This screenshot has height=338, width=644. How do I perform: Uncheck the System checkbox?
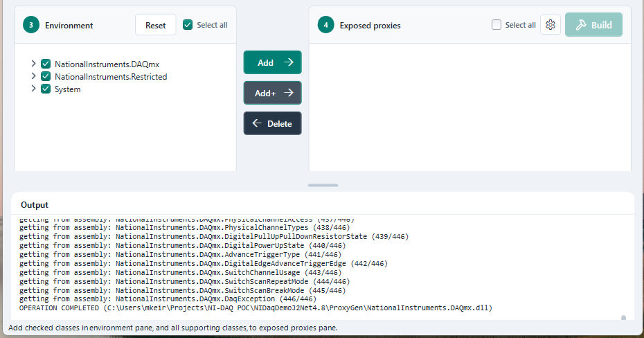pyautogui.click(x=46, y=89)
